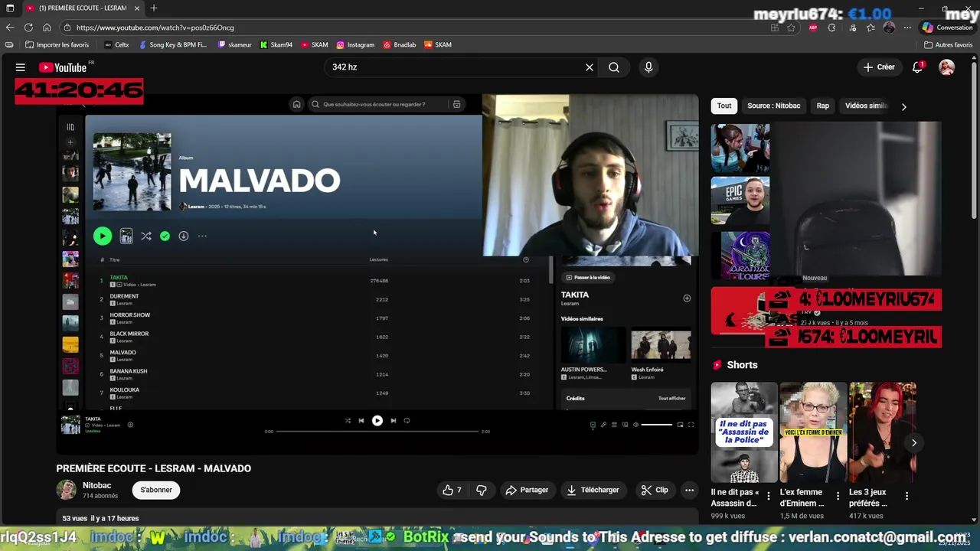Open the YouTube guide hamburger menu
Viewport: 980px width, 551px height.
click(21, 67)
